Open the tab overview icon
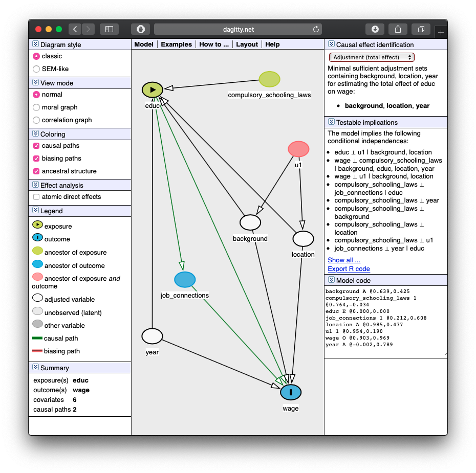 click(x=421, y=29)
